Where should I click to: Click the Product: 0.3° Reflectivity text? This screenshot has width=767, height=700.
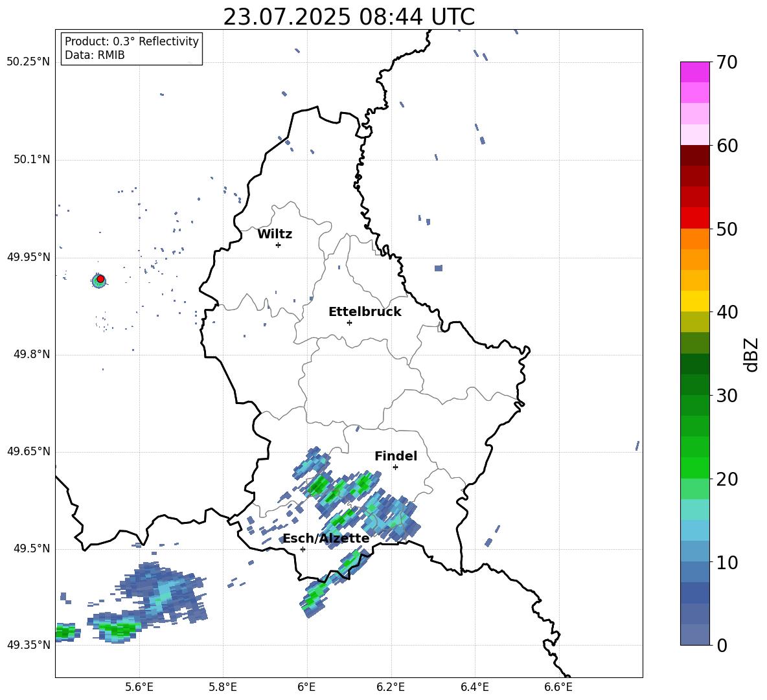click(132, 41)
